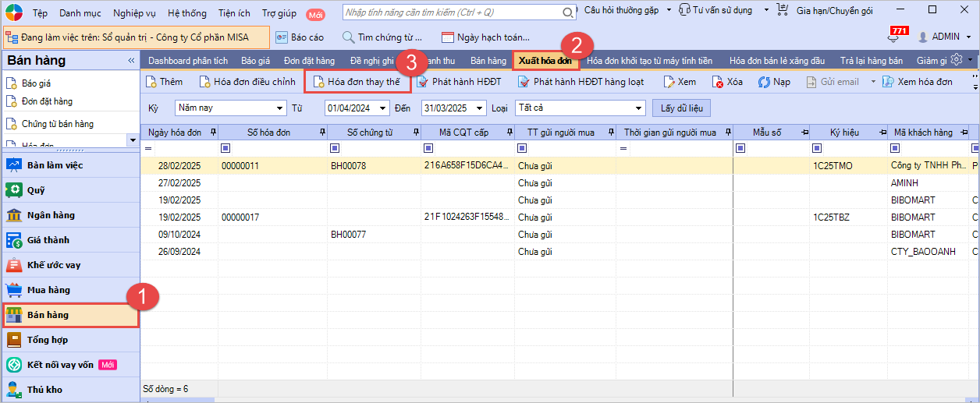The image size is (980, 403).
Task: Expand the Loại type dropdown
Action: point(639,108)
